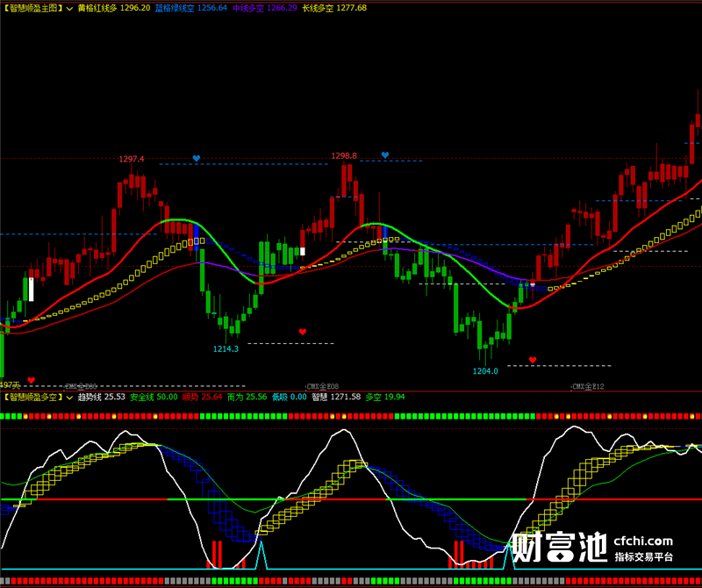Viewport: 702px width, 588px height.
Task: Open the 智慧顺盈多空 indicator dropdown arrow
Action: pyautogui.click(x=69, y=398)
